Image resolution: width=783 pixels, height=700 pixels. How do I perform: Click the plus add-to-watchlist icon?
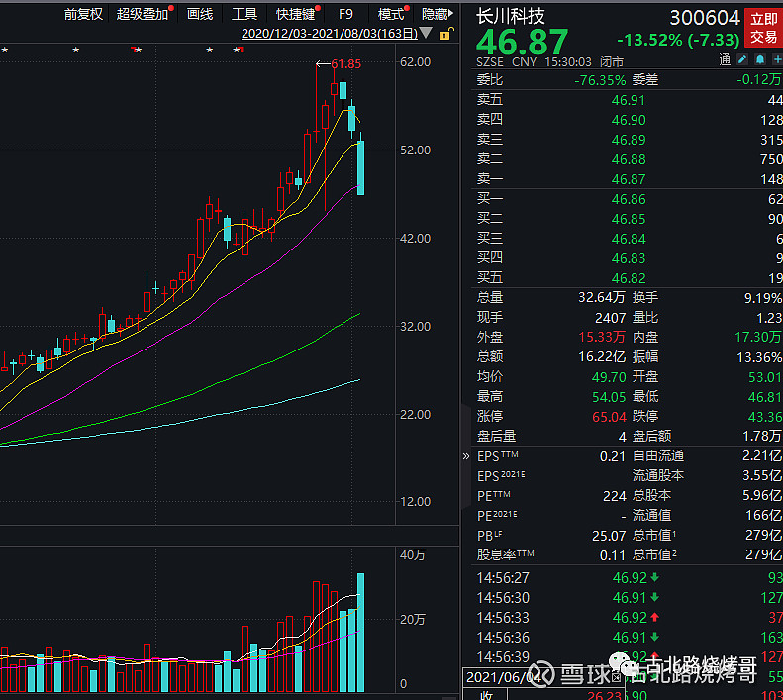click(x=777, y=60)
